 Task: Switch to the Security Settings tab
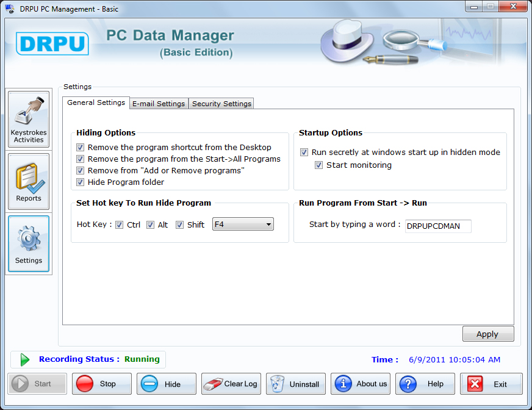pyautogui.click(x=221, y=104)
